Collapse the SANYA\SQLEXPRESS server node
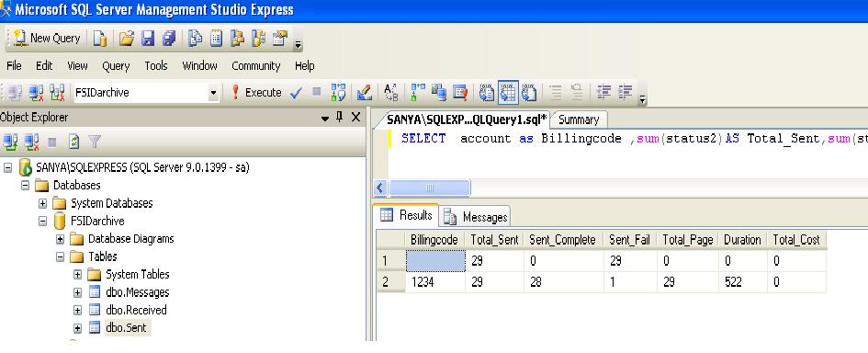Viewport: 868px width, 353px height. 7,167
